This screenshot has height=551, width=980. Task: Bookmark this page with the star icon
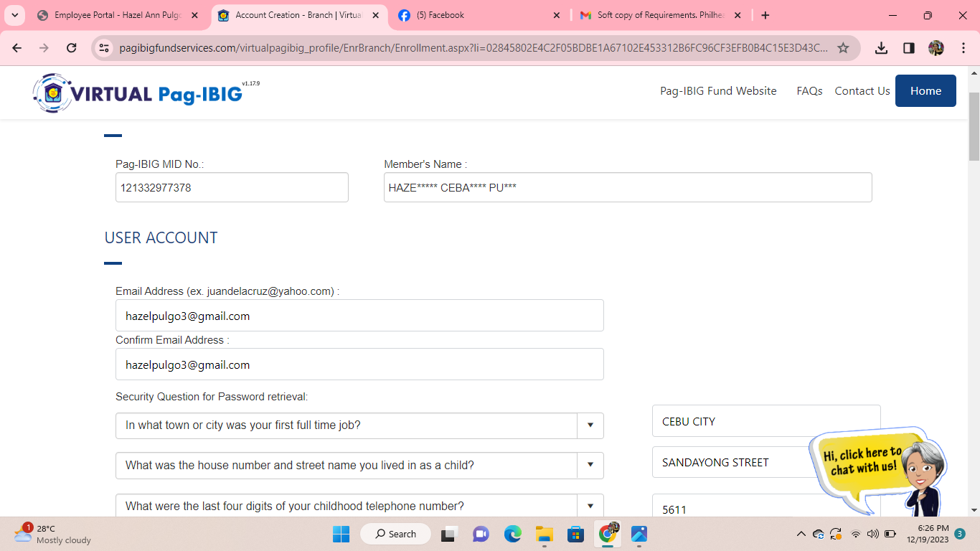tap(843, 48)
